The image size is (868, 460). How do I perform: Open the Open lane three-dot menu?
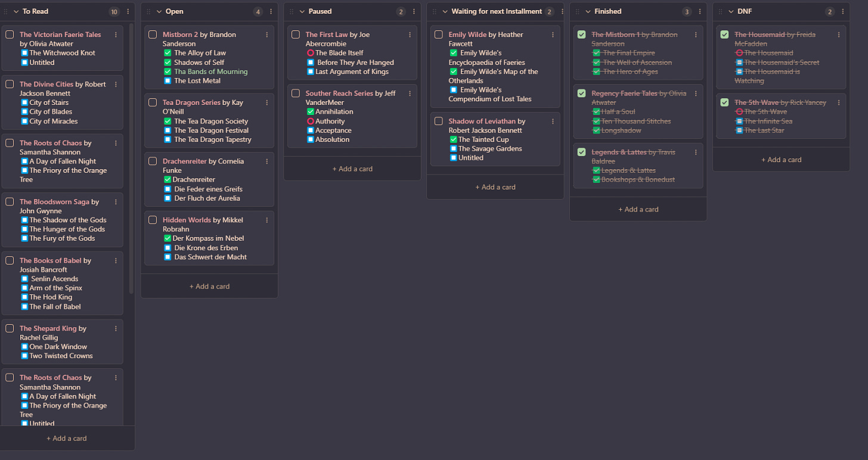click(271, 11)
